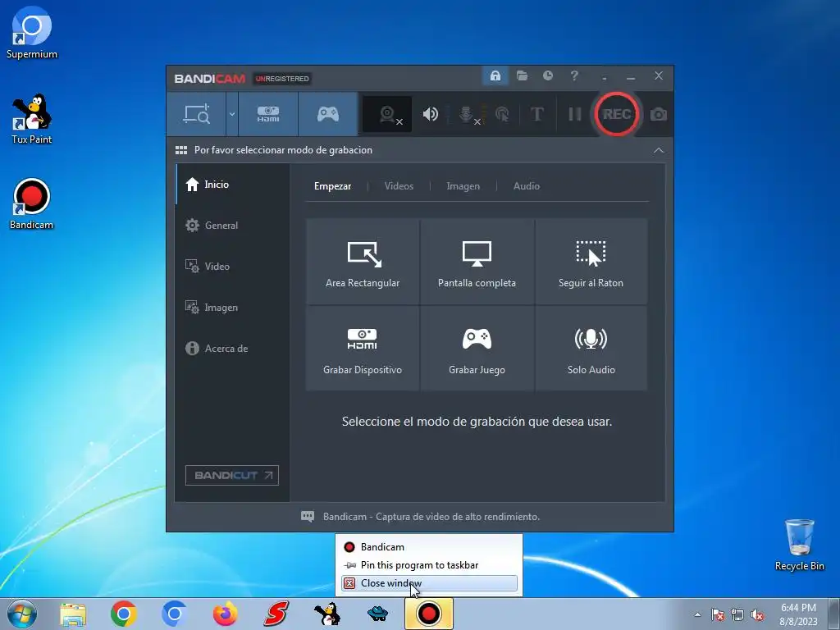This screenshot has width=840, height=630.
Task: Toggle speaker sound icon
Action: 430,114
